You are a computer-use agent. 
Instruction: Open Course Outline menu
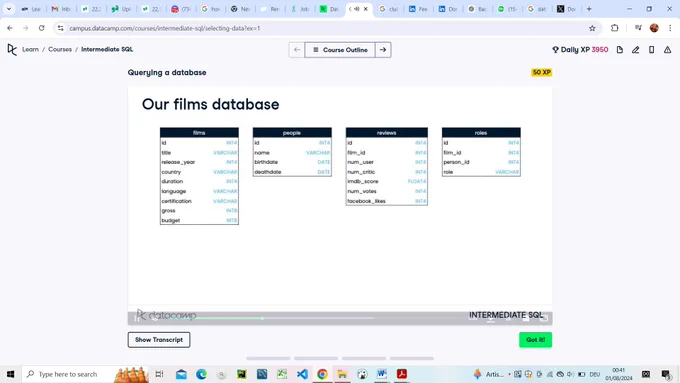pyautogui.click(x=340, y=50)
